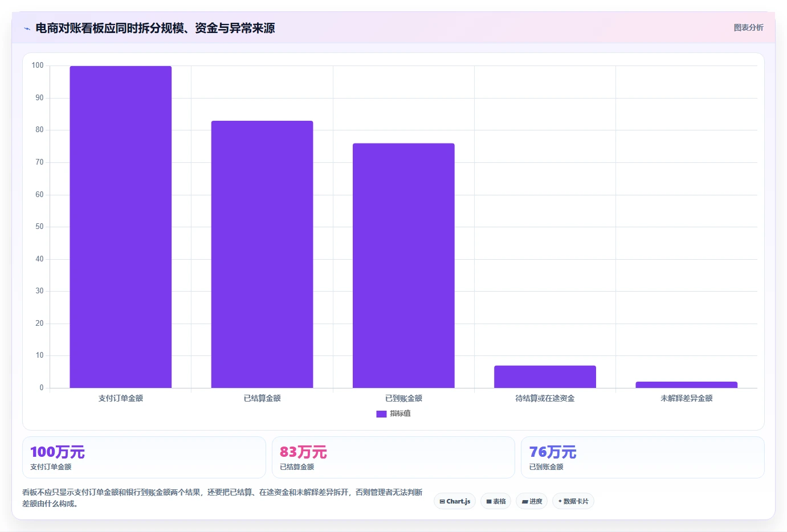Image resolution: width=787 pixels, height=532 pixels.
Task: Click the x-axis label 待结算或在途资金
Action: (x=545, y=398)
